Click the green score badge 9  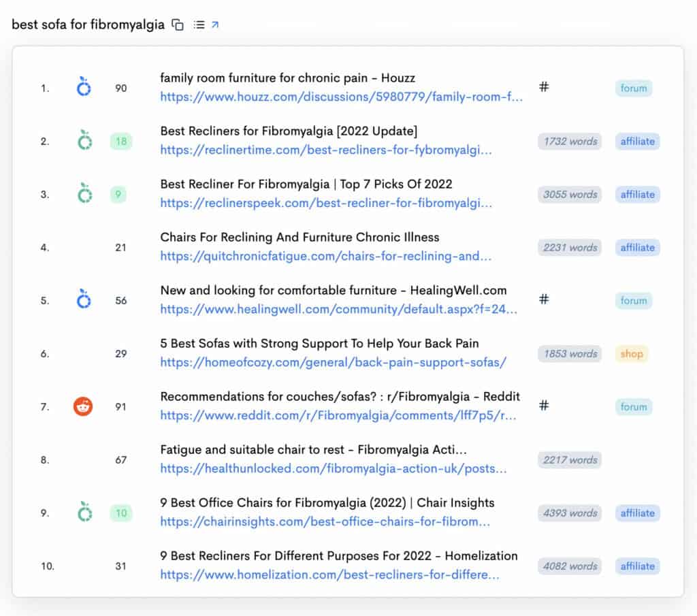tap(118, 195)
